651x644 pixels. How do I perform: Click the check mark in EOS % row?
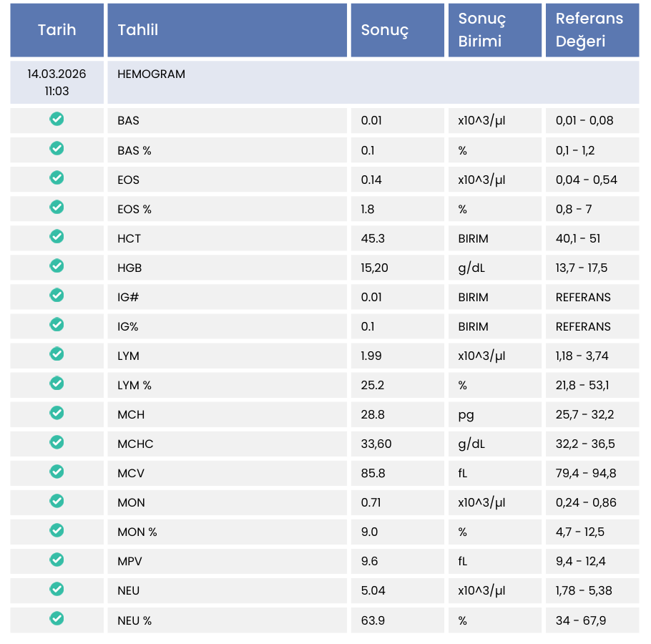(57, 208)
